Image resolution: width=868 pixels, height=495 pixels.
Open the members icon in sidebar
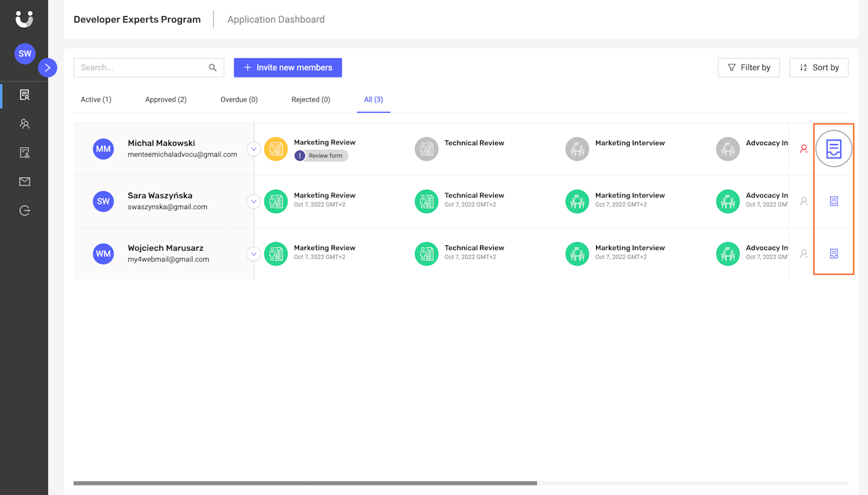24,124
